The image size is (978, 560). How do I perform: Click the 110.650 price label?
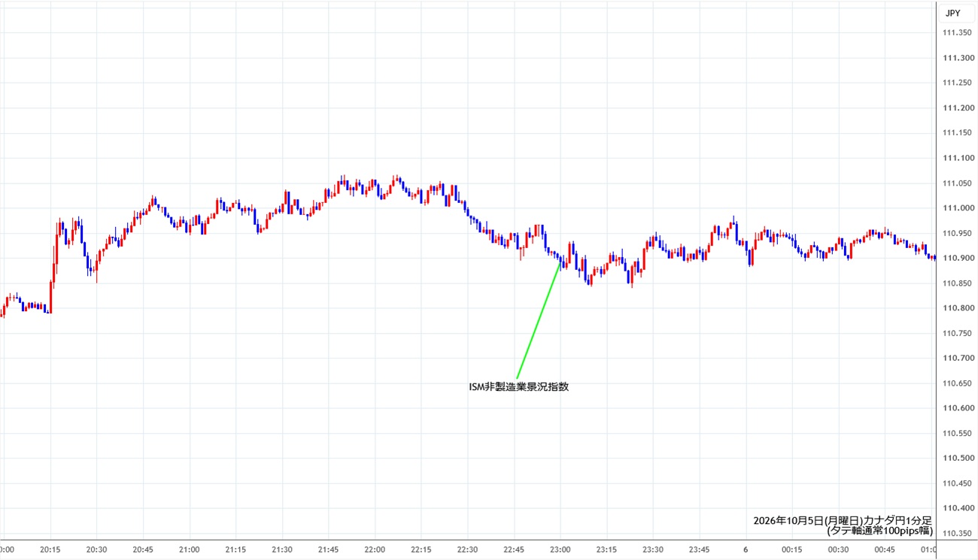957,383
